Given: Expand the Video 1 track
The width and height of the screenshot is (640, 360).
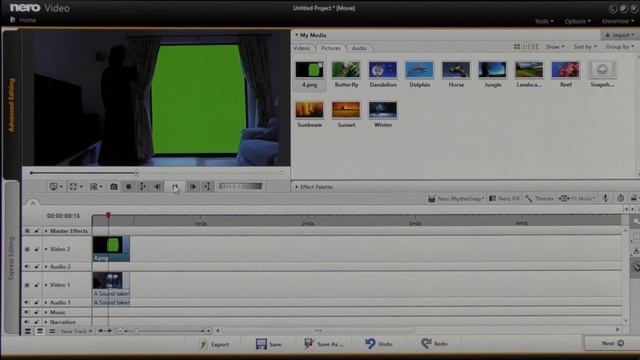Looking at the screenshot, I should 46,285.
